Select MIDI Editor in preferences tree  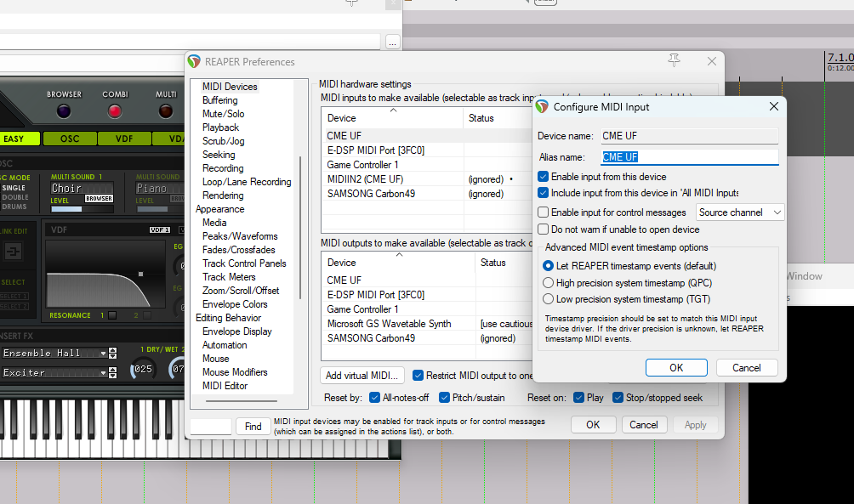pos(225,386)
